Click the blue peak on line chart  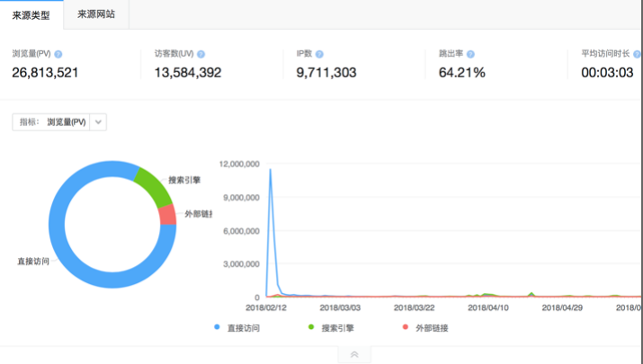270,170
